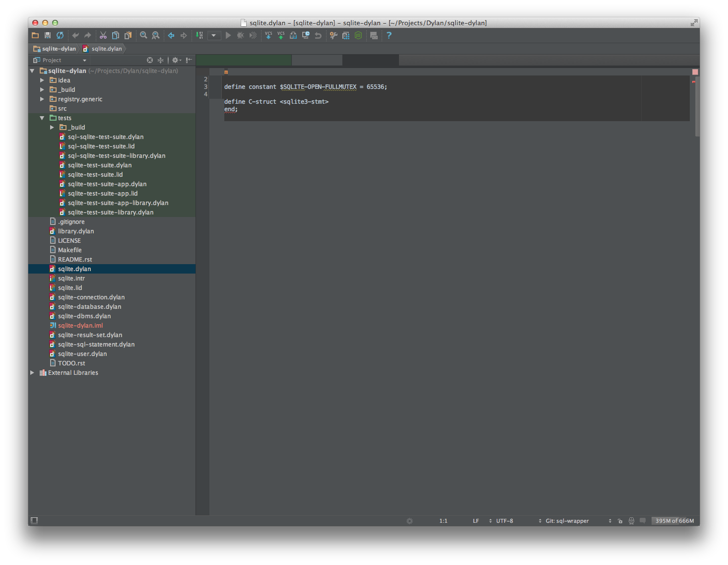Toggle tool window buttons in status bar corner
This screenshot has height=565, width=728.
pos(34,520)
